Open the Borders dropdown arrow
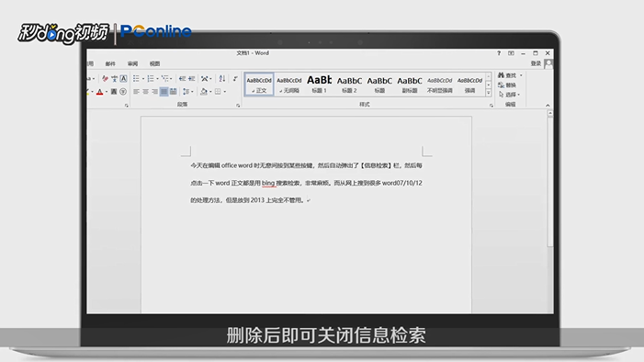Image resolution: width=644 pixels, height=362 pixels. click(225, 92)
